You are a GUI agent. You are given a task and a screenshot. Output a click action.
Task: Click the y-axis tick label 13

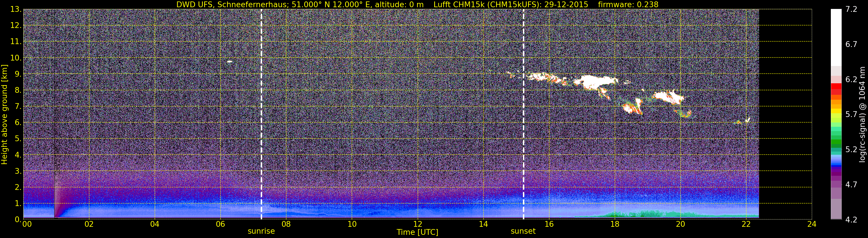(x=16, y=10)
